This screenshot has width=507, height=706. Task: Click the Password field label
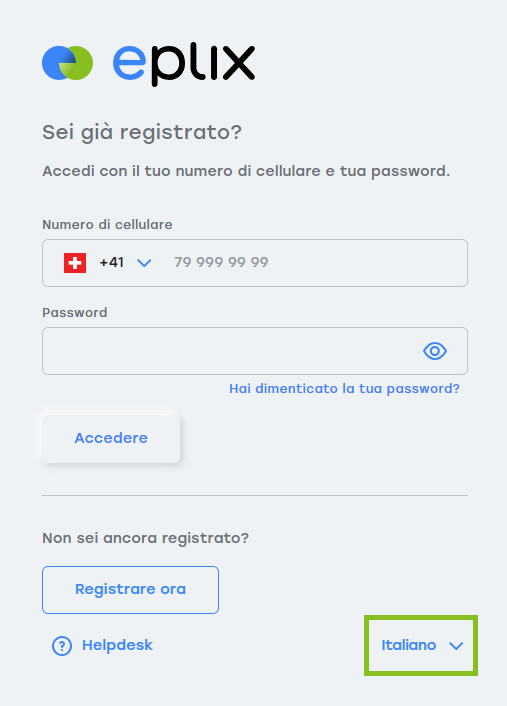[x=75, y=312]
